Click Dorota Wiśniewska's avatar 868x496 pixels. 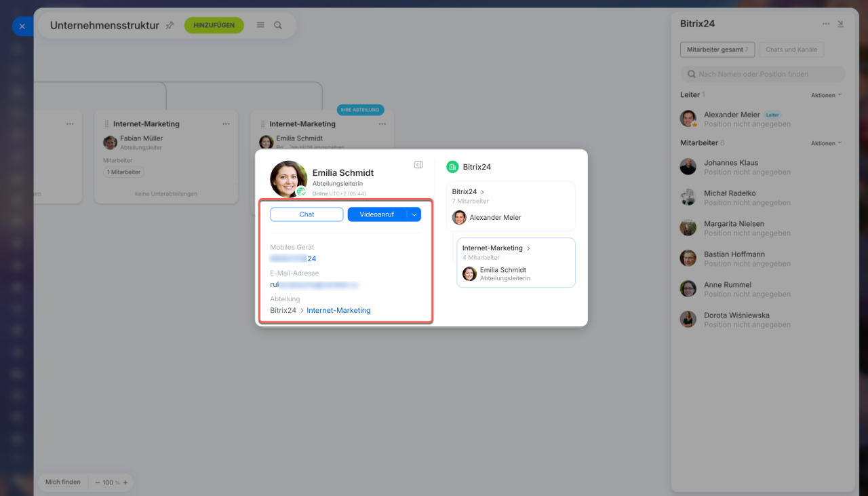click(688, 320)
